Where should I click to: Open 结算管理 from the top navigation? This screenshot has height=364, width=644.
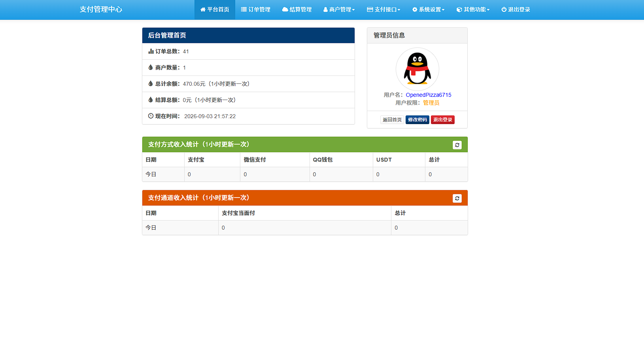click(297, 9)
